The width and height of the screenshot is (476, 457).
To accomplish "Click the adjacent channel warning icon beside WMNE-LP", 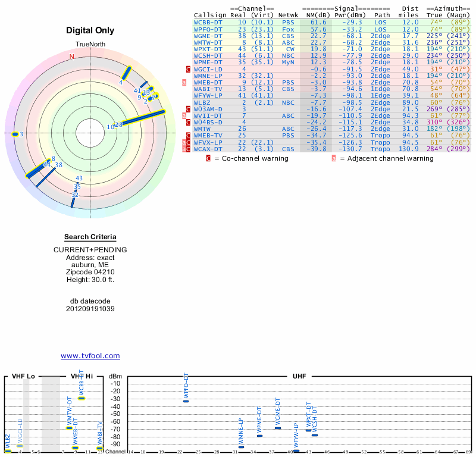I will [x=184, y=83].
